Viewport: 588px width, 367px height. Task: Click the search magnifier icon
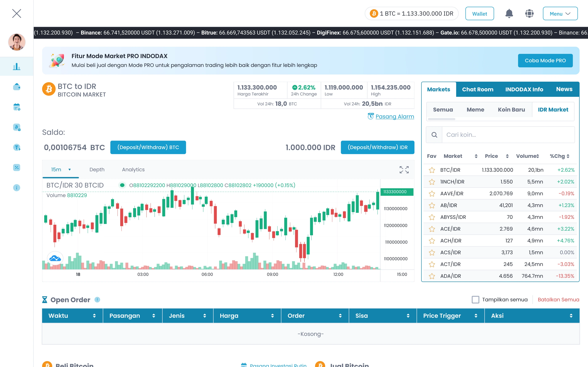click(x=434, y=135)
